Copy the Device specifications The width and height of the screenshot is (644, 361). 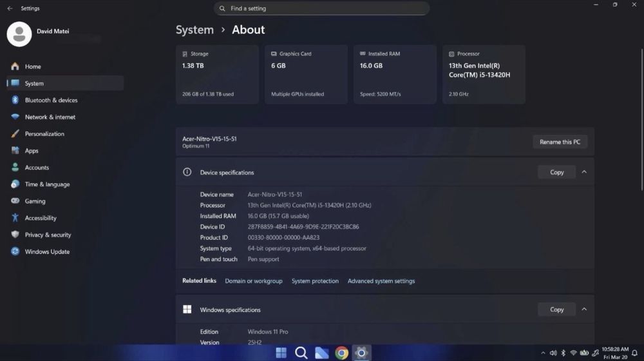[x=557, y=172]
